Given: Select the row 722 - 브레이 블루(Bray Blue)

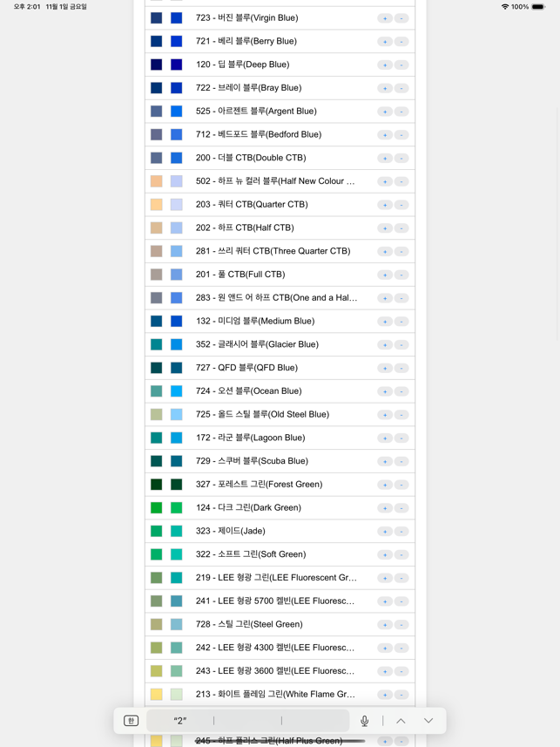Looking at the screenshot, I should click(280, 88).
